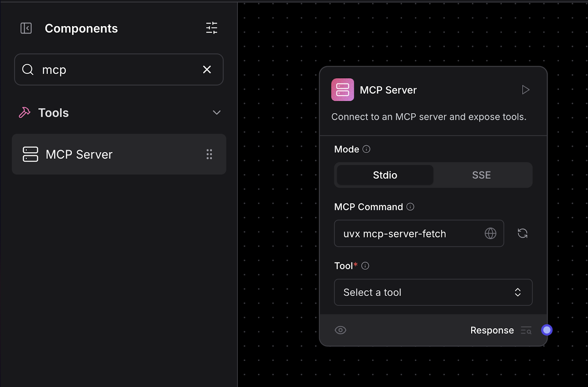The width and height of the screenshot is (588, 387).
Task: Click globe icon in MCP Command field
Action: click(x=490, y=233)
